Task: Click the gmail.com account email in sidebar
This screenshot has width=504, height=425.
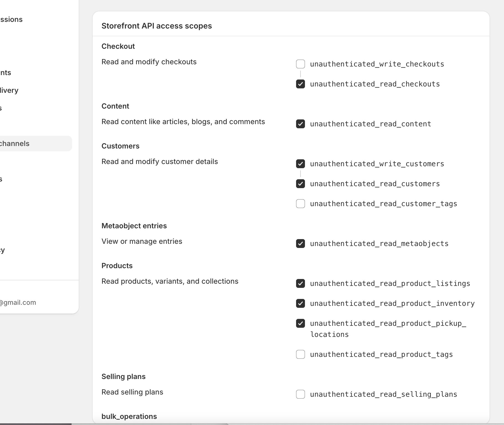Action: [x=18, y=303]
